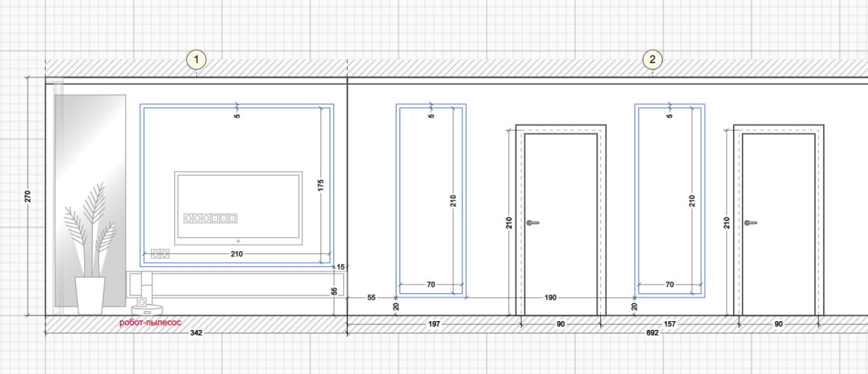Image resolution: width=868 pixels, height=374 pixels.
Task: Select the six-socket row inside the TV outline
Action: tap(211, 219)
